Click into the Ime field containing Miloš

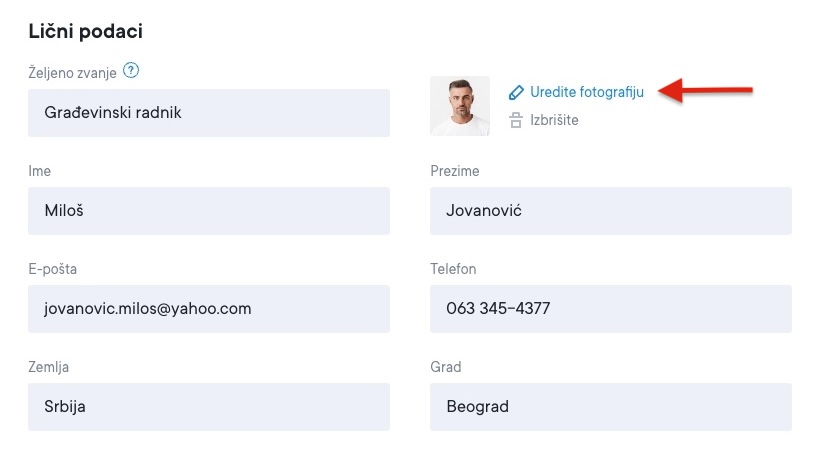pyautogui.click(x=209, y=211)
